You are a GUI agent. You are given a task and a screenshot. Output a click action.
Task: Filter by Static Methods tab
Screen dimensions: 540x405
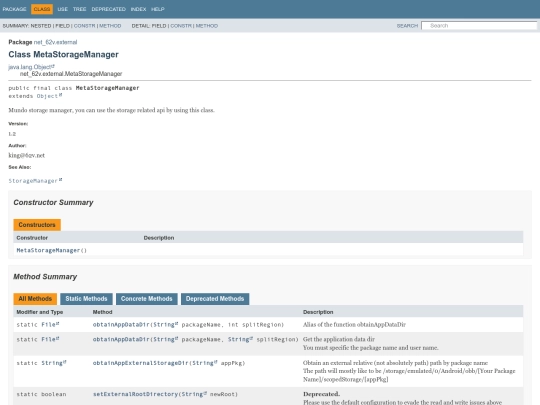pos(86,299)
